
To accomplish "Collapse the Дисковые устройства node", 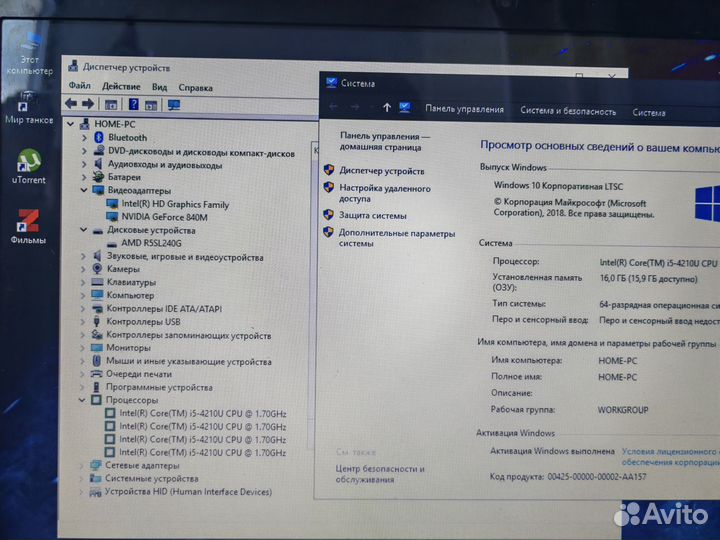I will coord(84,230).
